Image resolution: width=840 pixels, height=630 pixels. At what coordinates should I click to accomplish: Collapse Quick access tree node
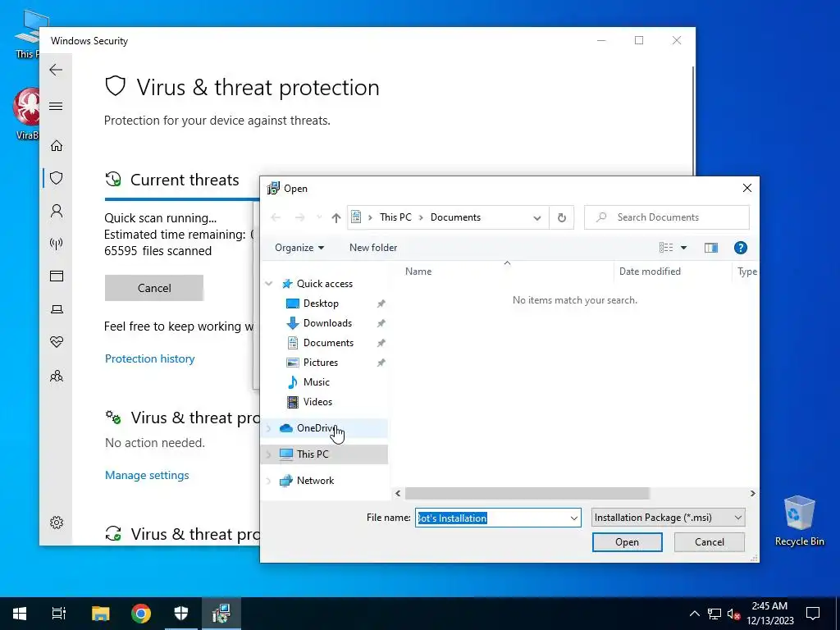point(269,283)
